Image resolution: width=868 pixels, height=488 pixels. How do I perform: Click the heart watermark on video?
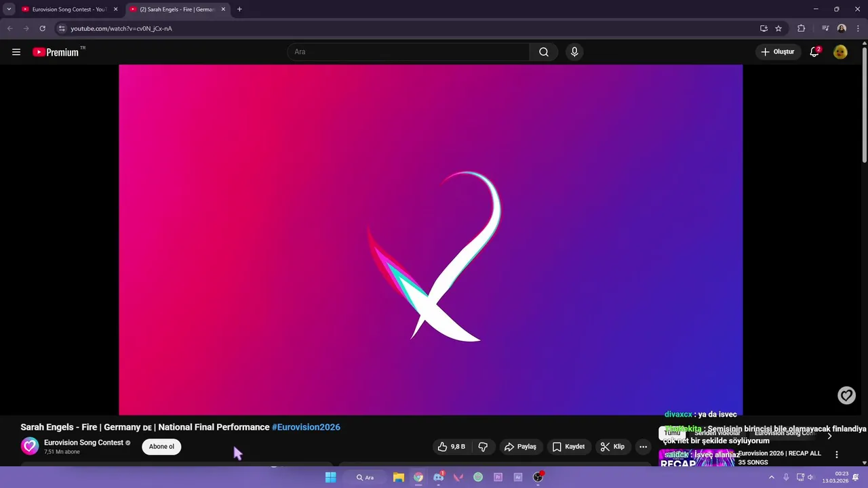click(x=846, y=396)
